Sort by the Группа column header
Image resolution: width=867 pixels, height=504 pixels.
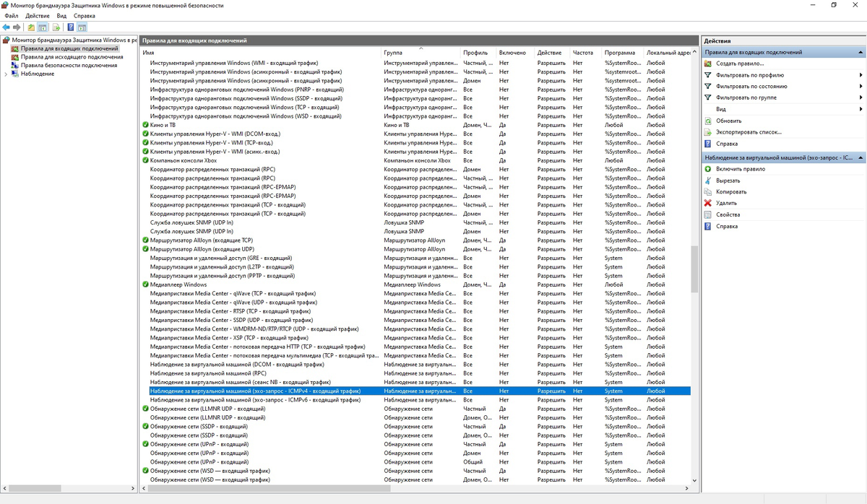(x=420, y=53)
